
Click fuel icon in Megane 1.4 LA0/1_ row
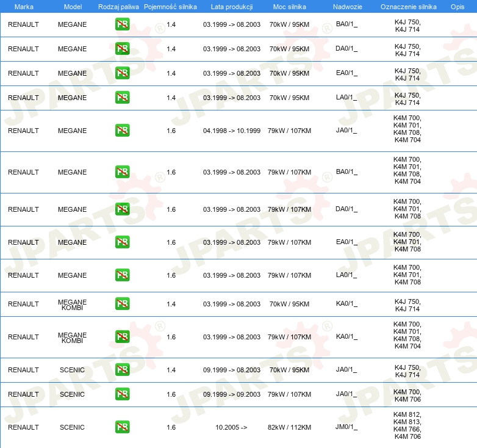tap(122, 98)
